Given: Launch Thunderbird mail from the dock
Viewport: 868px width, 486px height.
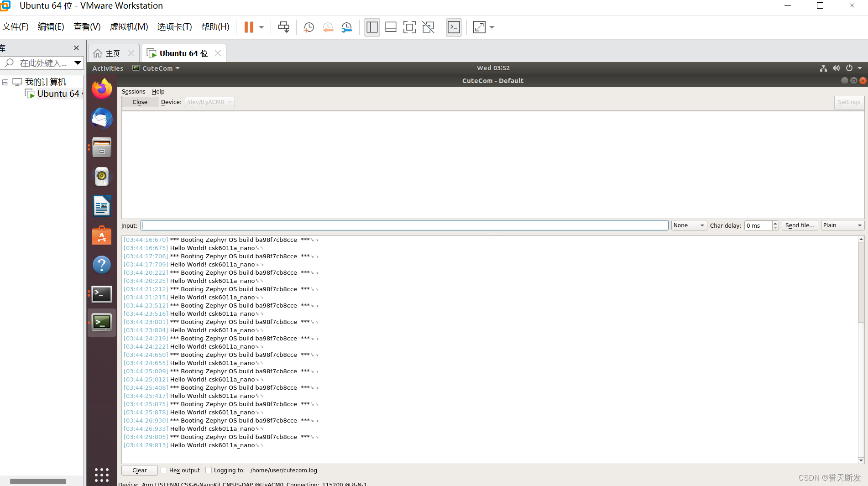Looking at the screenshot, I should 102,118.
